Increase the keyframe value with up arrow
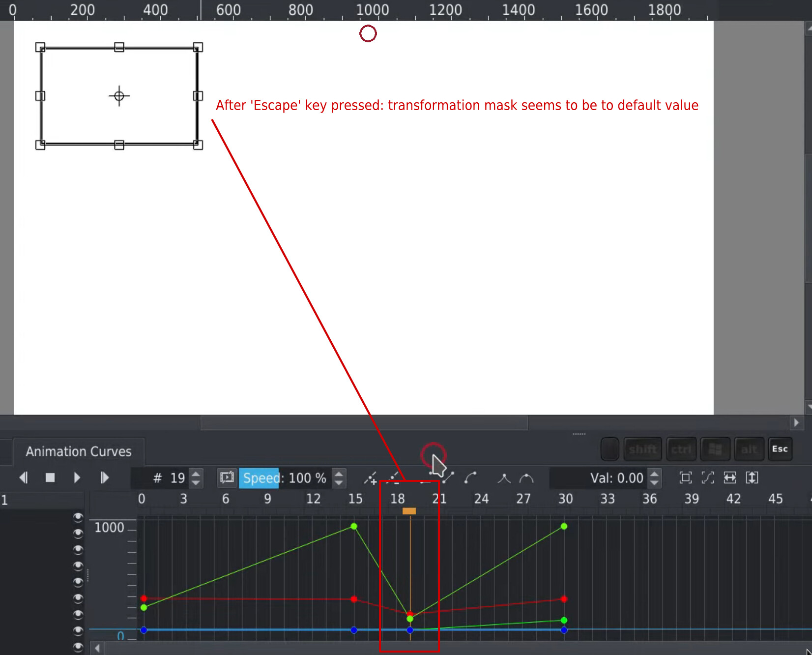The width and height of the screenshot is (812, 655). pos(654,474)
